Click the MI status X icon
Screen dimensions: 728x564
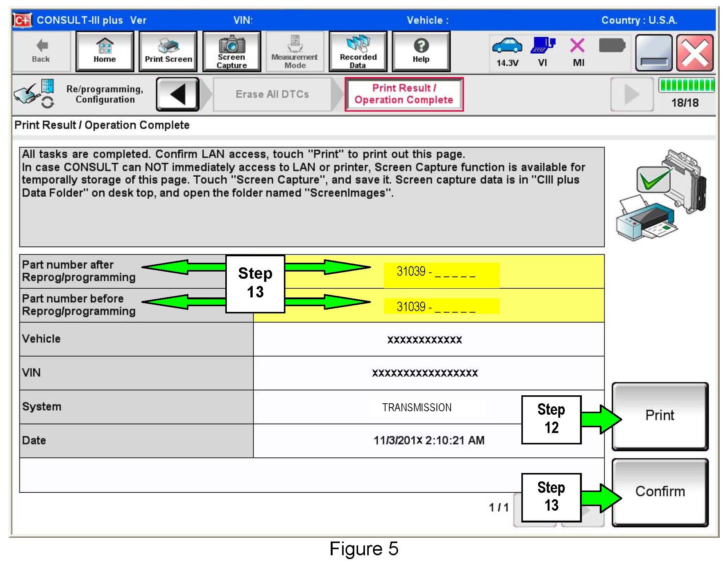point(578,52)
